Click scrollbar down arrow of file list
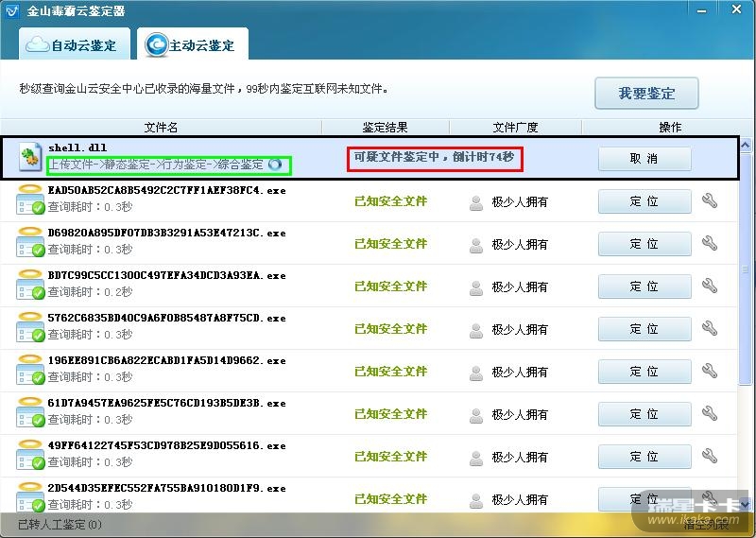The width and height of the screenshot is (756, 538). tap(745, 505)
